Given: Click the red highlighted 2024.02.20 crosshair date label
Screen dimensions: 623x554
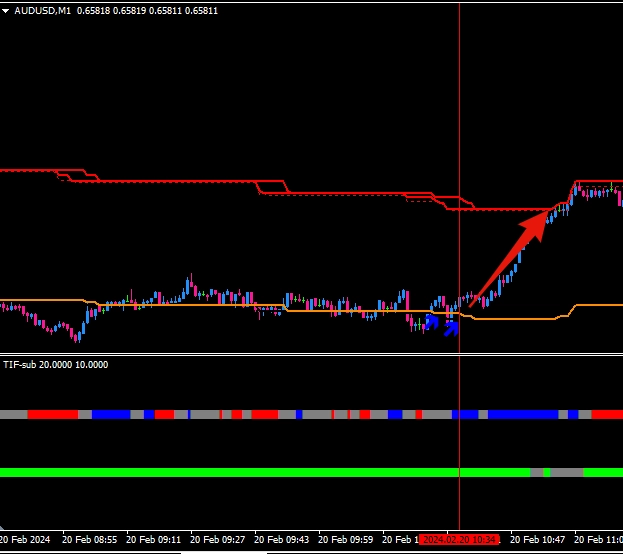Looking at the screenshot, I should [458, 539].
